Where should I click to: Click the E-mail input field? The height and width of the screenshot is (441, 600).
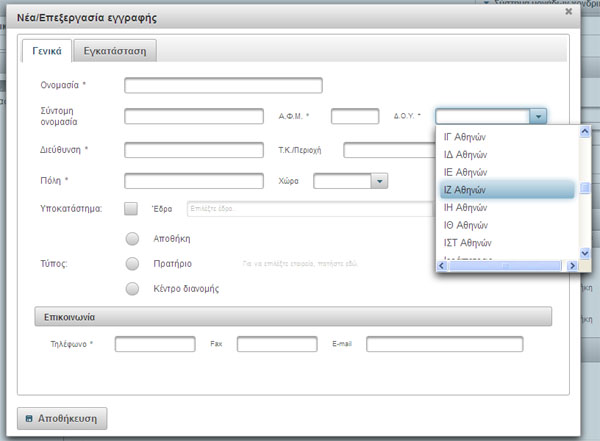pyautogui.click(x=445, y=344)
